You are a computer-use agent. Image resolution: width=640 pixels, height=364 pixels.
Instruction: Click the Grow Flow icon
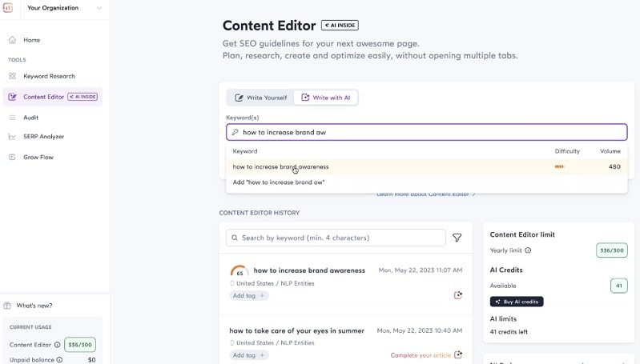[12, 158]
